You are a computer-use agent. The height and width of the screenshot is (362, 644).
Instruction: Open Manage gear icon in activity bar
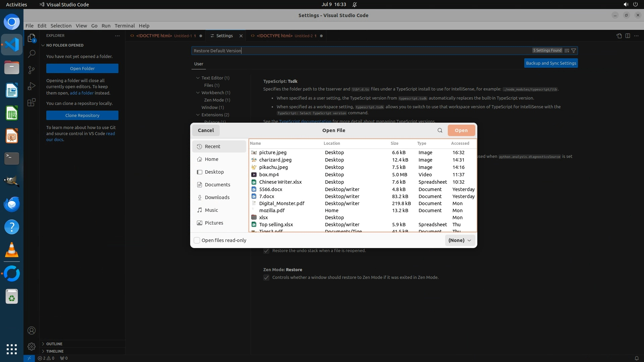(x=32, y=346)
